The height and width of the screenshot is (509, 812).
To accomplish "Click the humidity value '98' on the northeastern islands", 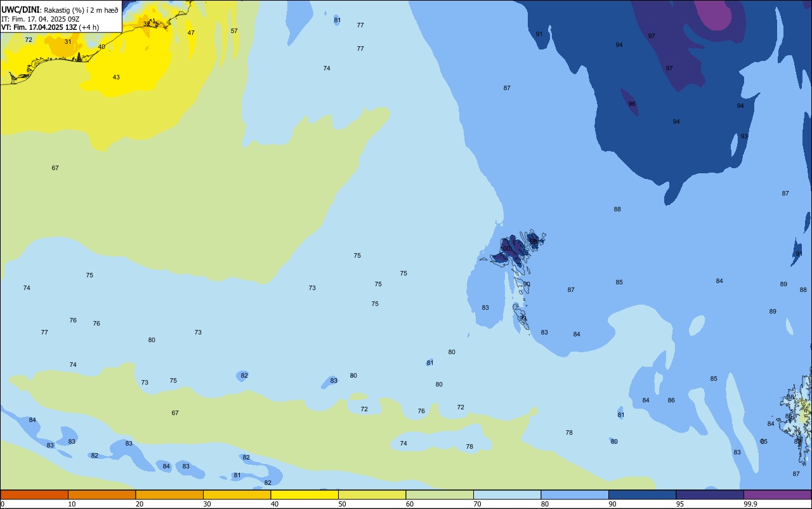I will 534,241.
